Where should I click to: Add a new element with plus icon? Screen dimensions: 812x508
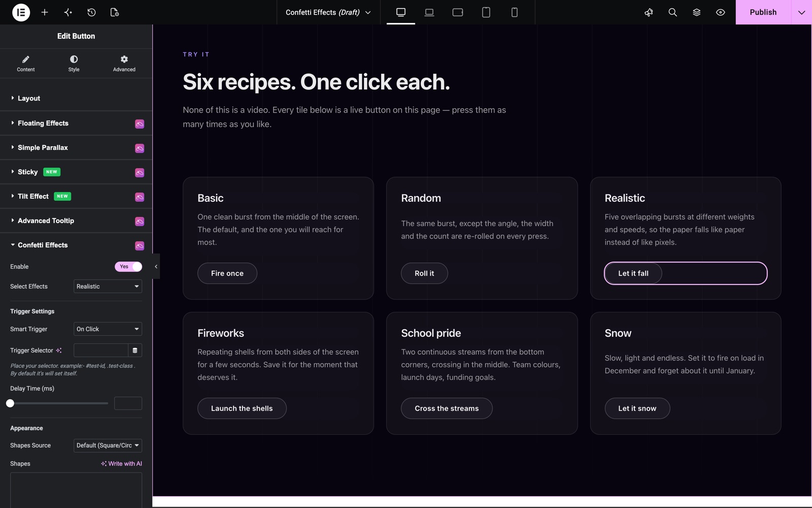[x=45, y=12]
